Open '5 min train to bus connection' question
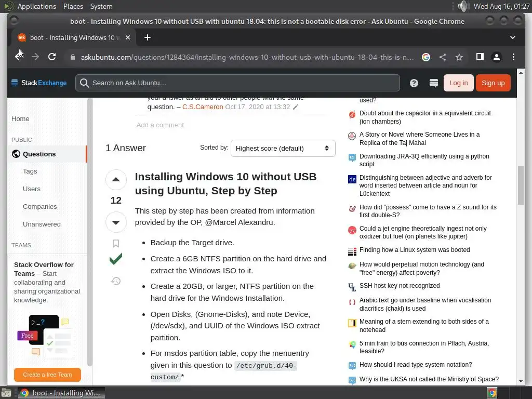 pos(424,347)
